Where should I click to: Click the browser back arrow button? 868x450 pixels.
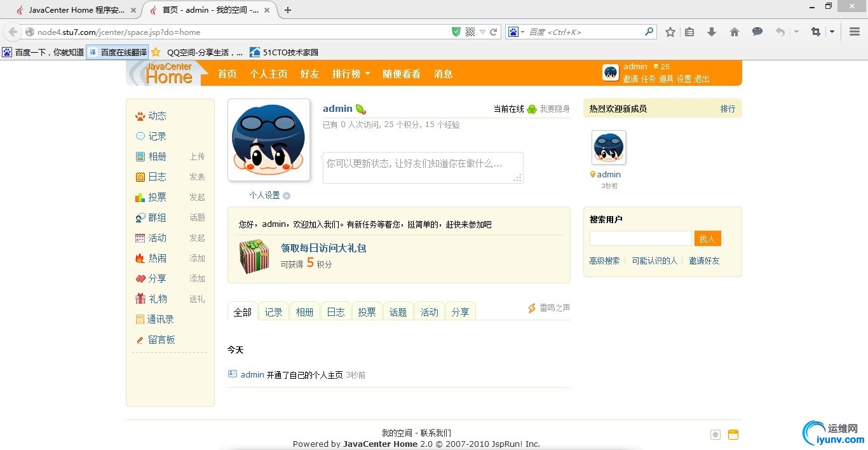(x=13, y=32)
